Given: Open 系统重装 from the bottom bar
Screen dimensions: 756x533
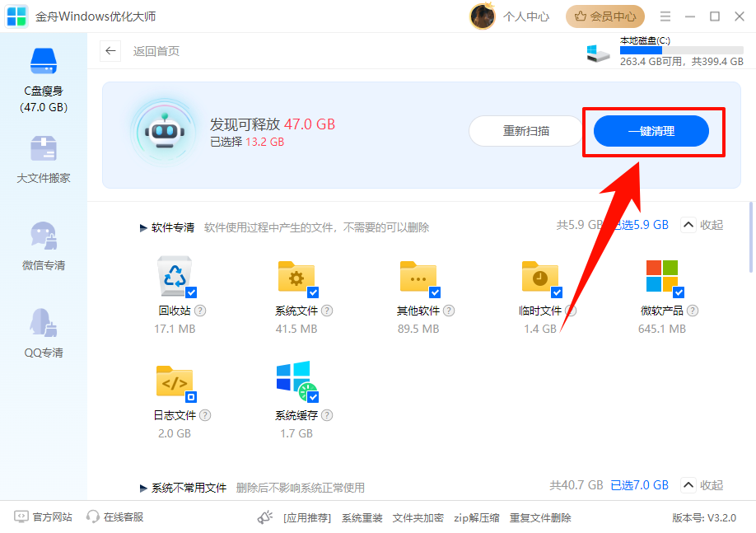Looking at the screenshot, I should coord(362,517).
